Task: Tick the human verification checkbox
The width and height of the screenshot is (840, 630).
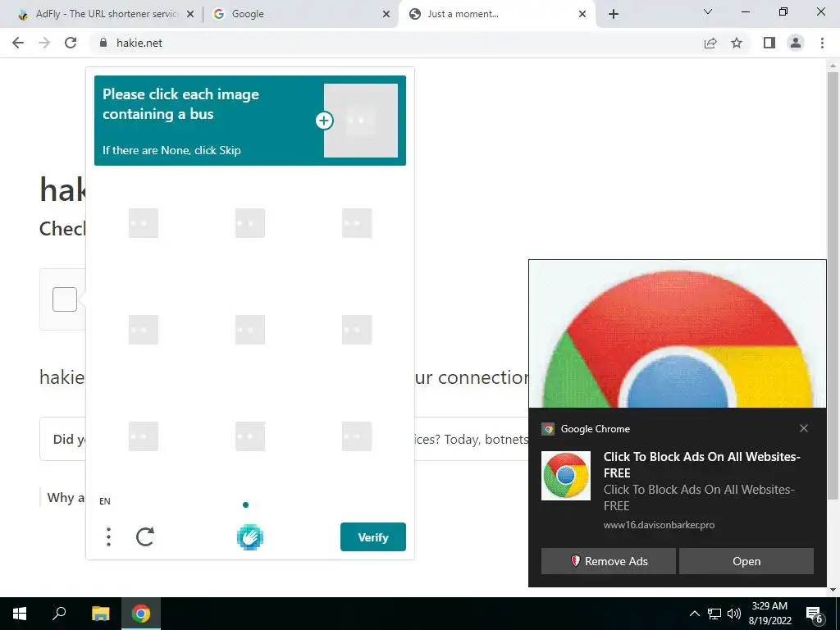Action: (65, 299)
